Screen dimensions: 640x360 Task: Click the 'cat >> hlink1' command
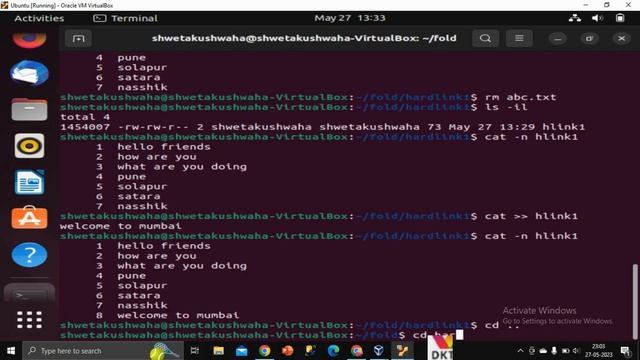click(x=531, y=216)
